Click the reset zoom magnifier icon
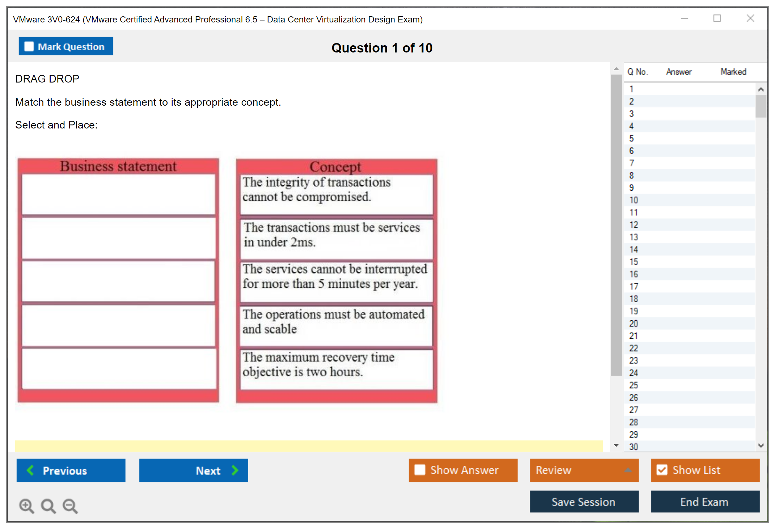Screen dimensions: 778x532 point(48,506)
